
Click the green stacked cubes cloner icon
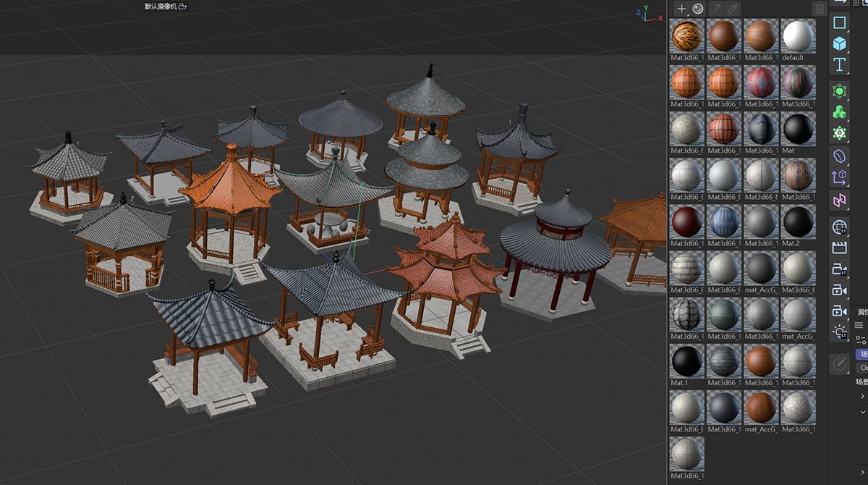pyautogui.click(x=839, y=112)
